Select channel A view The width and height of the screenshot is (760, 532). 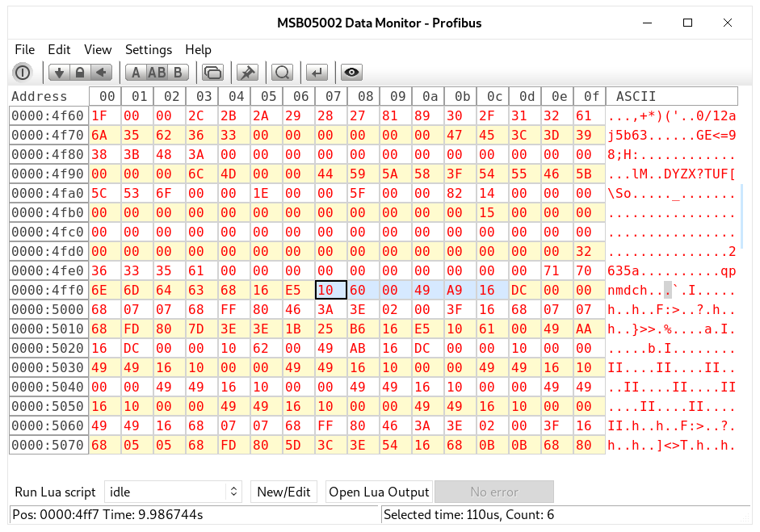click(x=136, y=73)
